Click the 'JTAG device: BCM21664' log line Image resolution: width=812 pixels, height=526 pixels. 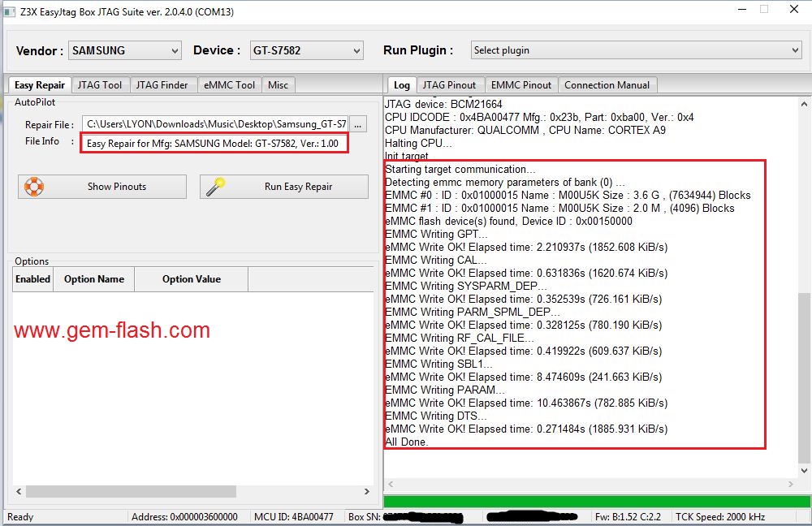[443, 104]
